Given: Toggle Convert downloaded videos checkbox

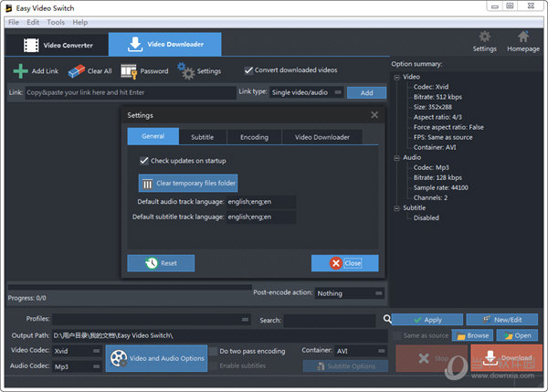Looking at the screenshot, I should click(248, 70).
